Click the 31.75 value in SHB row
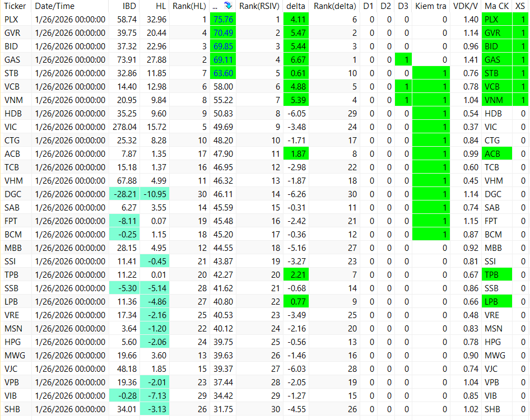The image size is (530, 420). point(223,409)
